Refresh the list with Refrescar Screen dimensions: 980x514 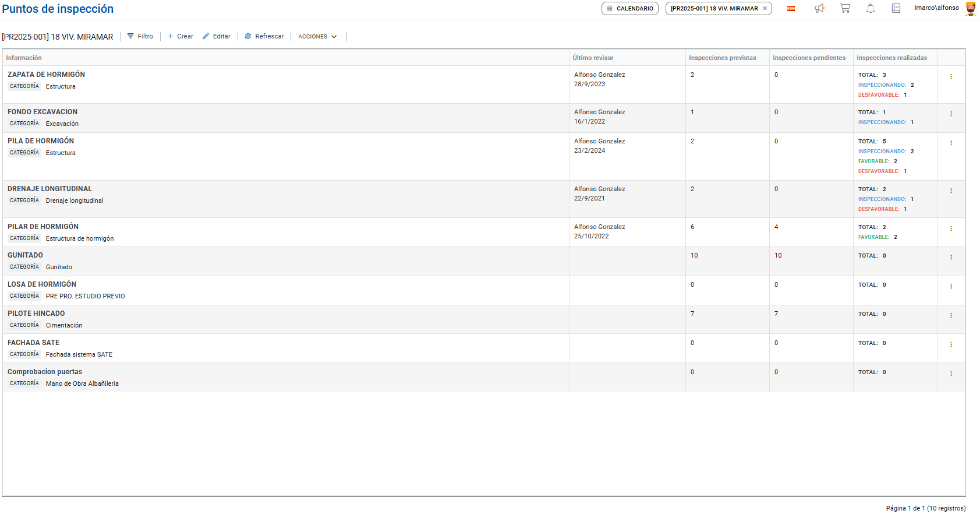tap(264, 36)
